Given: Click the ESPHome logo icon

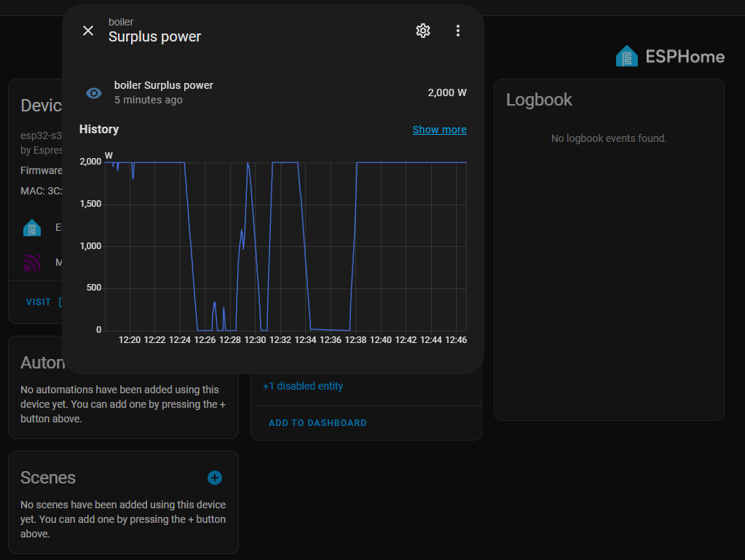Looking at the screenshot, I should [x=627, y=57].
